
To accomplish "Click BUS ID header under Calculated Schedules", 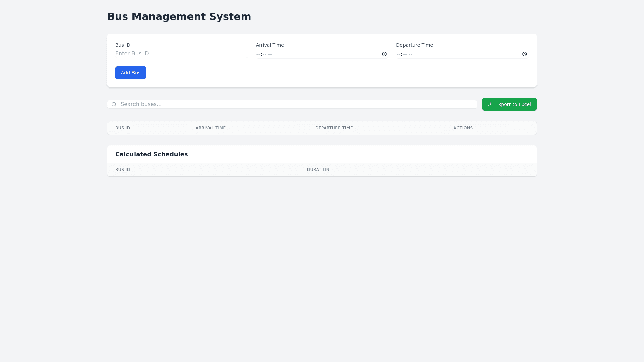I will pyautogui.click(x=123, y=170).
